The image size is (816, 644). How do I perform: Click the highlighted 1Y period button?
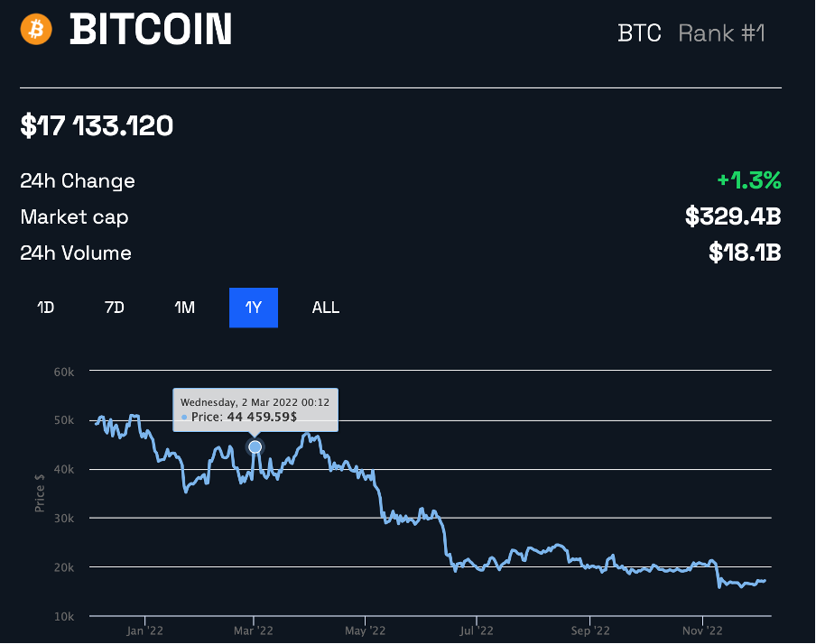[254, 308]
